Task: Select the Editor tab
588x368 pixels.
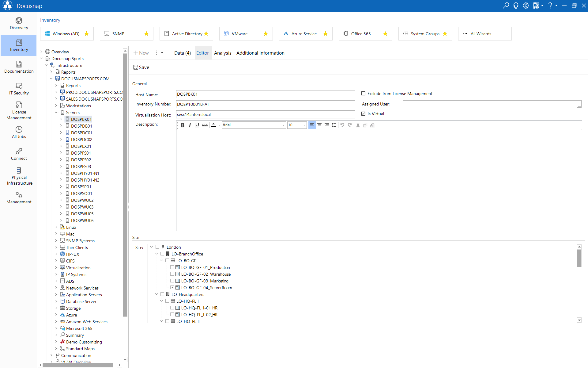Action: click(203, 53)
